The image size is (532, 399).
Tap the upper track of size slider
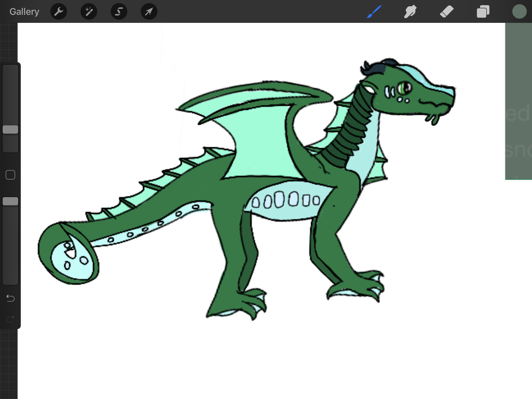(x=10, y=94)
